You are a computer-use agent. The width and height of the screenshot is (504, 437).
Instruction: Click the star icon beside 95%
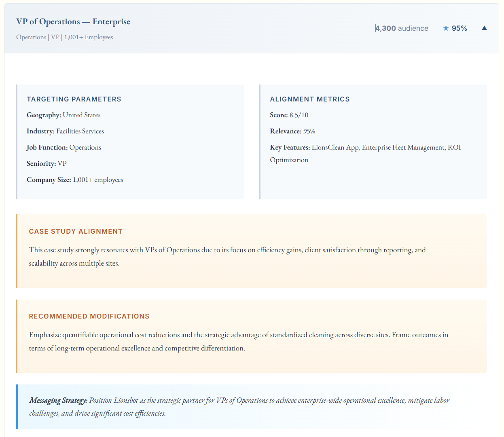pos(446,28)
